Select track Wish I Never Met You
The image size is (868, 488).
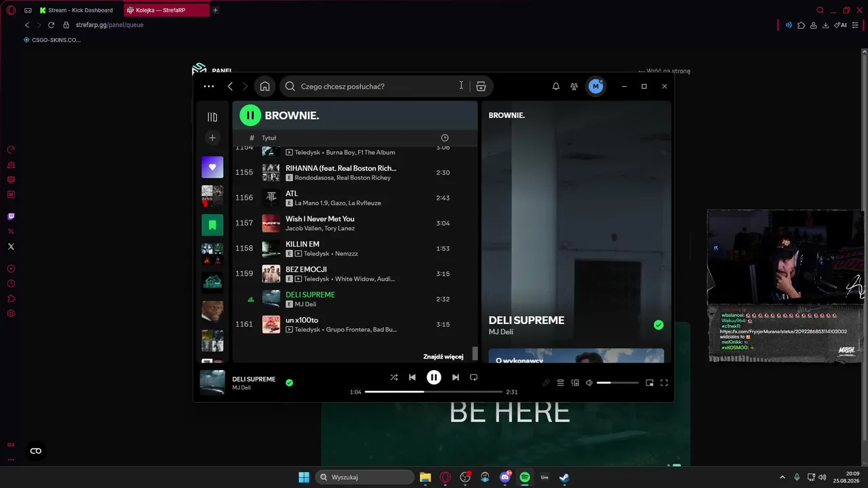[x=355, y=223]
